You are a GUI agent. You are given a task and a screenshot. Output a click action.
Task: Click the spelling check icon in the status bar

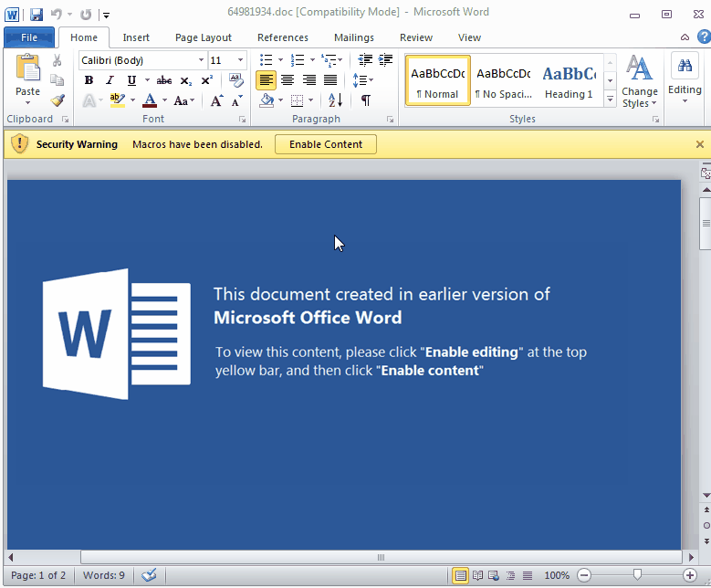click(149, 575)
